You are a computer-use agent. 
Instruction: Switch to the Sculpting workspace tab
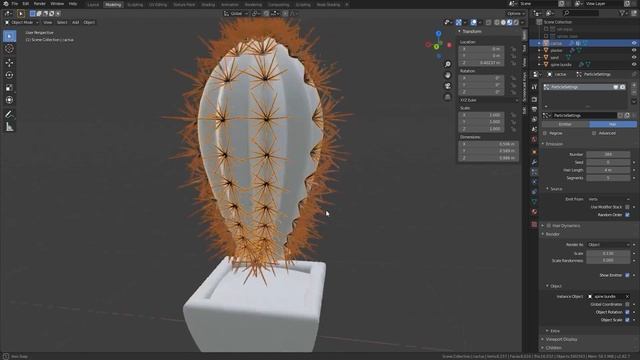(x=135, y=4)
